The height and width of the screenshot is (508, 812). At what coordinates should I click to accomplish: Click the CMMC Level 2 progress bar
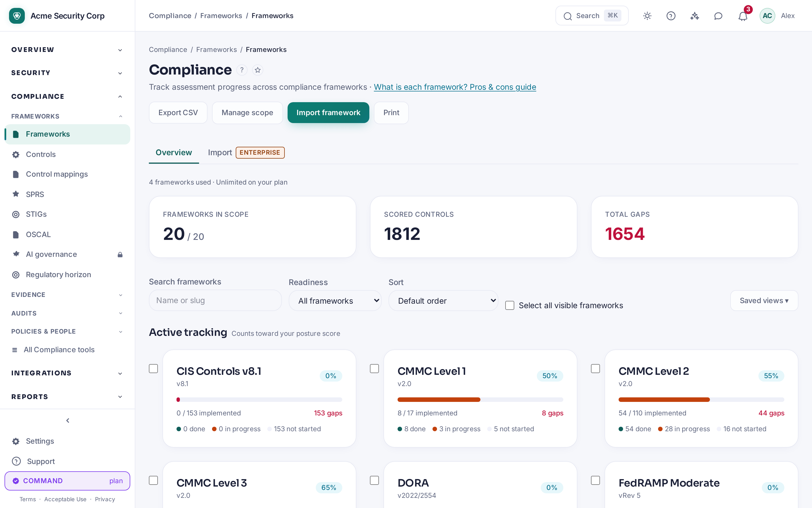pos(701,399)
